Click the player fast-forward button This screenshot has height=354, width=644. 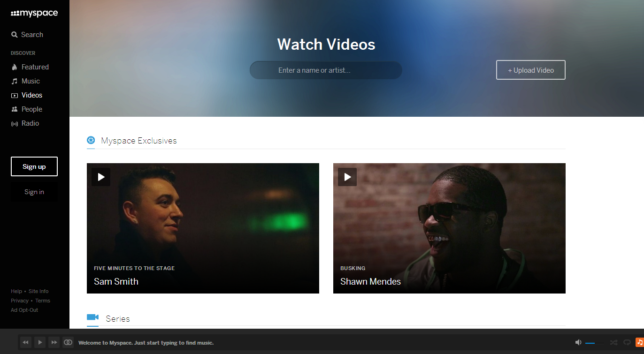[54, 343]
